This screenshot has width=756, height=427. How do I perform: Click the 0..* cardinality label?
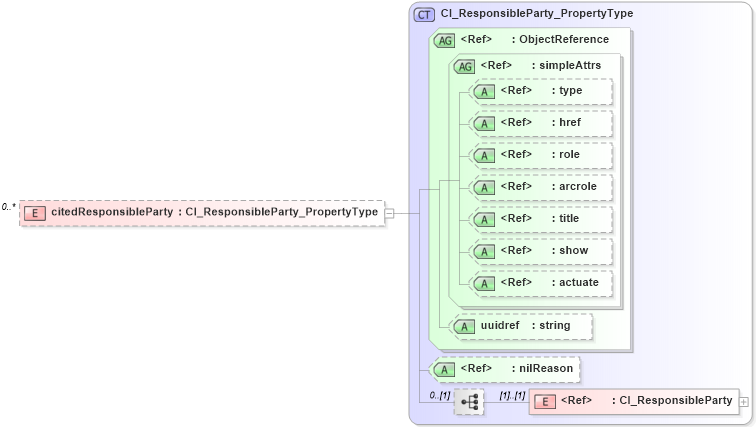(x=8, y=207)
